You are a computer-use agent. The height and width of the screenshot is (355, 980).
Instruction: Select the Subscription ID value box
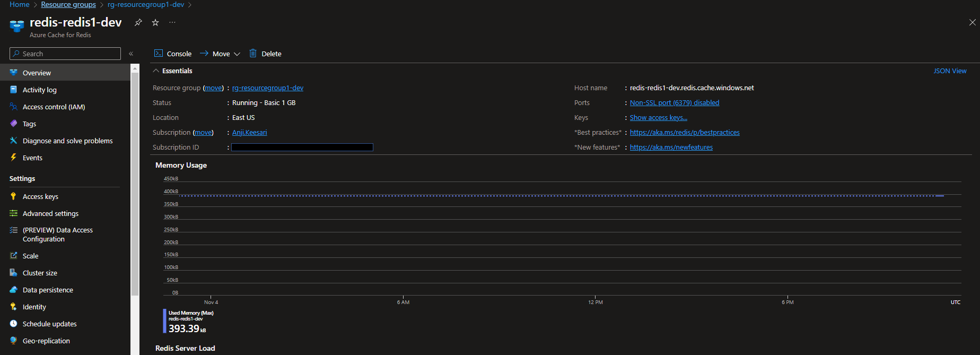click(x=302, y=147)
